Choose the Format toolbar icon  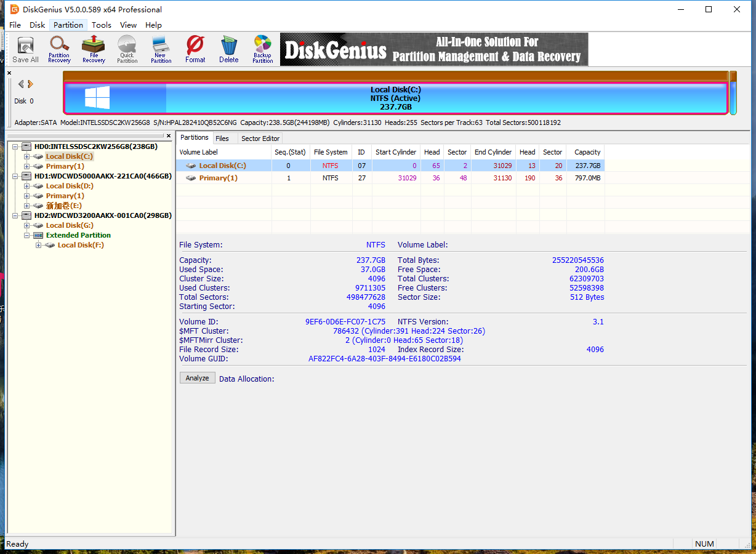(x=195, y=49)
